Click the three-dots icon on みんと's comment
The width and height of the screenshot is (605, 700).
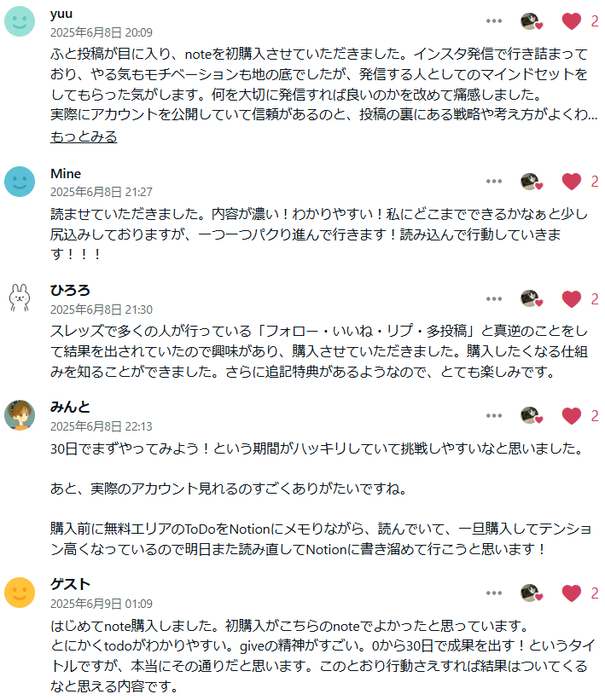pyautogui.click(x=492, y=416)
